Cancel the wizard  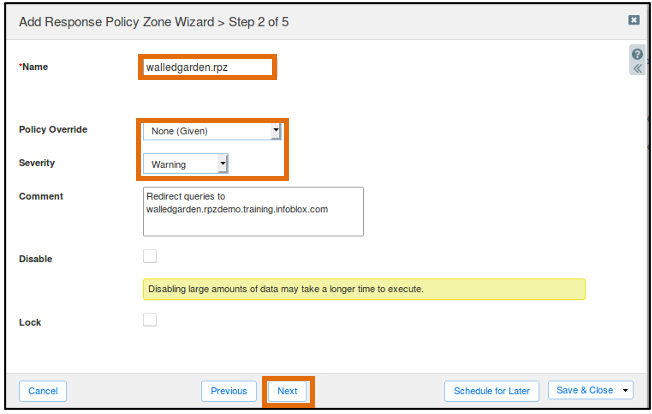click(43, 391)
